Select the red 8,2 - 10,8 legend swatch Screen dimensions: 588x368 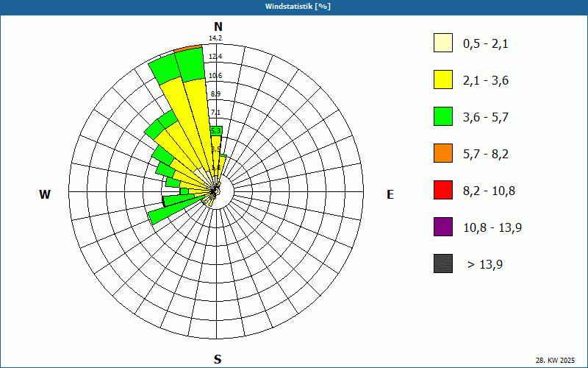(443, 190)
